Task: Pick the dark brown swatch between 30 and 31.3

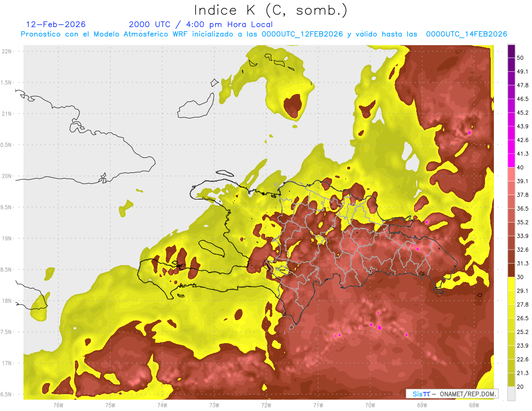Action: [x=511, y=270]
